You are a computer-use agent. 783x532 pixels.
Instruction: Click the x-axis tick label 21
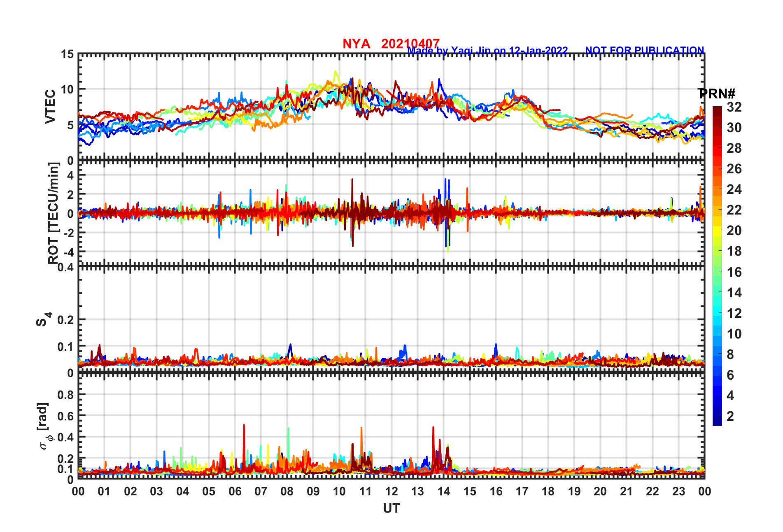627,492
